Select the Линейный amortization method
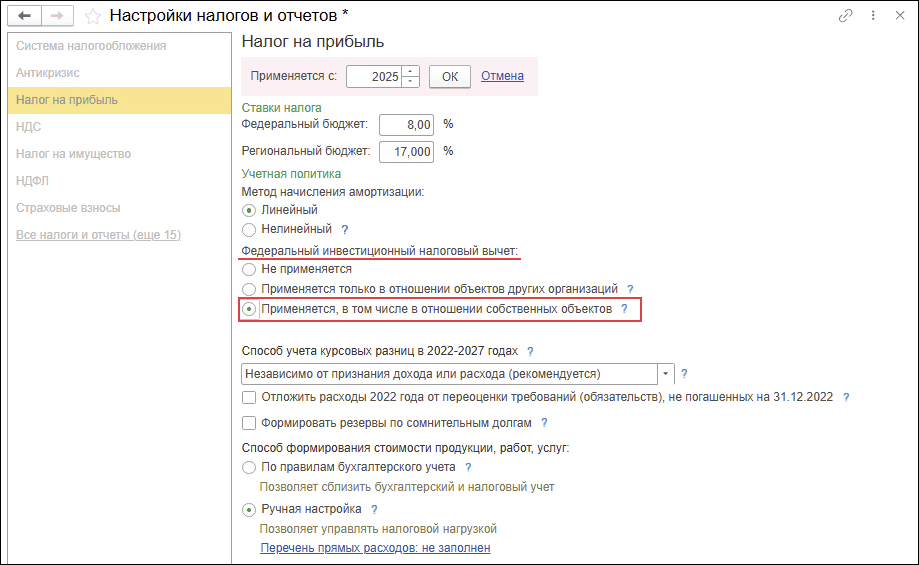Screen dimensions: 919x565 (250, 210)
